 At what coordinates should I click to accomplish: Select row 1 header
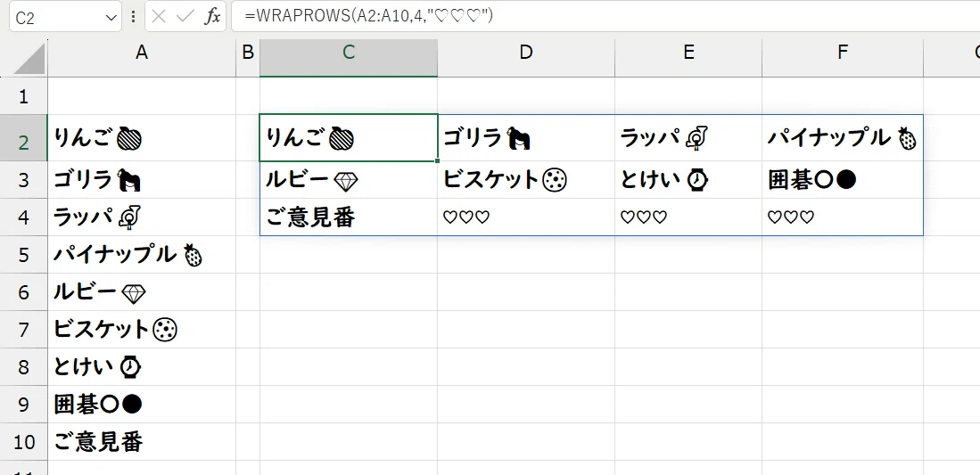pos(24,96)
